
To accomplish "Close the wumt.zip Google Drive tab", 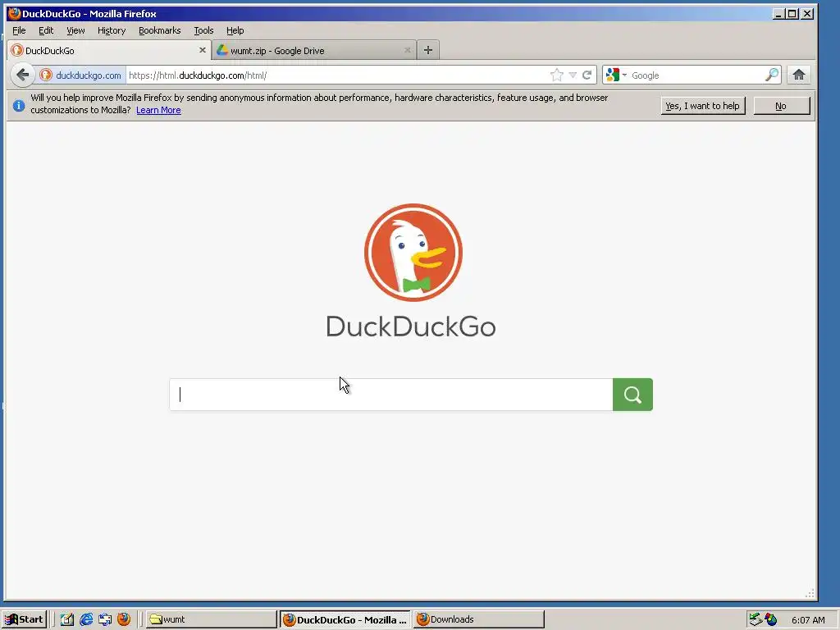I will click(x=408, y=50).
